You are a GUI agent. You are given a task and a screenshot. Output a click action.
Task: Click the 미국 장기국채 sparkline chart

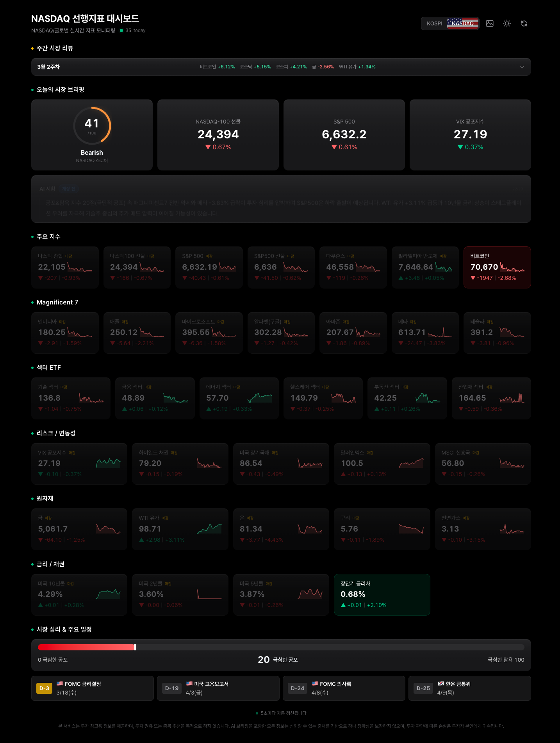(x=310, y=463)
